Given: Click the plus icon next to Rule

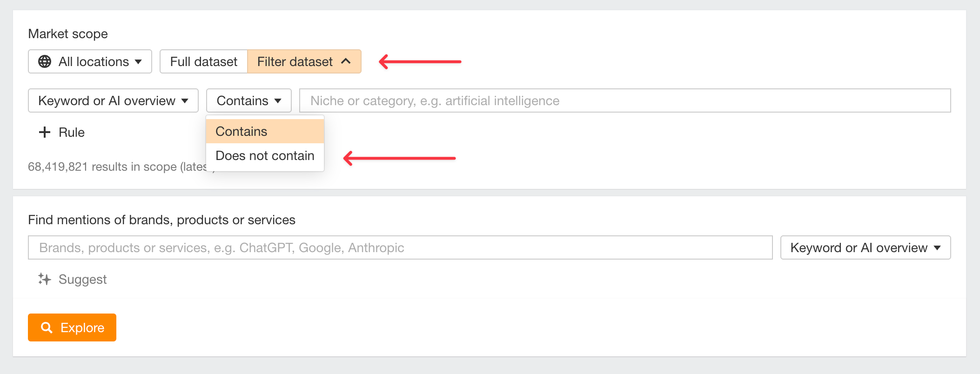Looking at the screenshot, I should click(45, 132).
